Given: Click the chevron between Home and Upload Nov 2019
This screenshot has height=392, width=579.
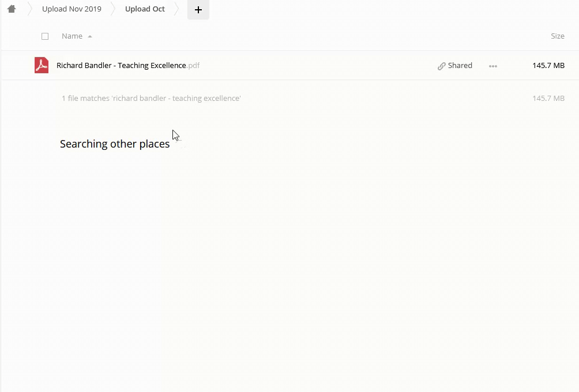Looking at the screenshot, I should (29, 9).
